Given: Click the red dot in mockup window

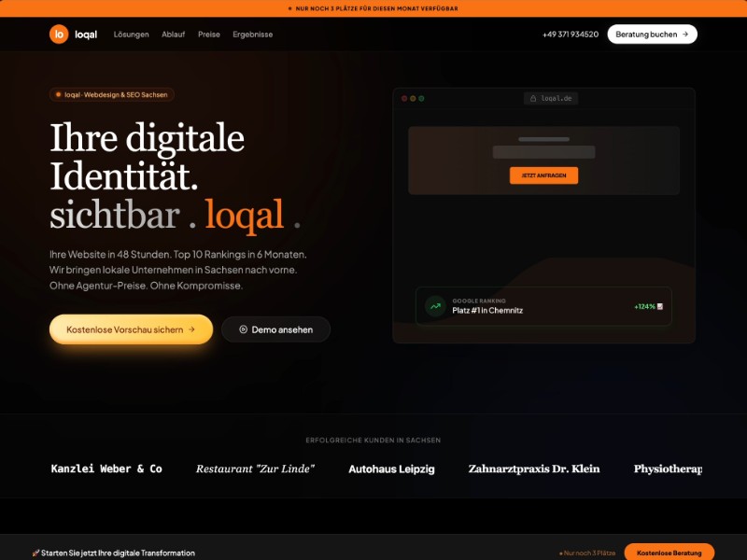Looking at the screenshot, I should tap(404, 98).
